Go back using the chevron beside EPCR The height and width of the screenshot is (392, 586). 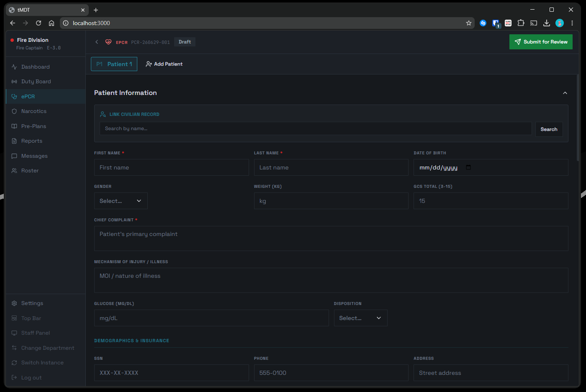[x=97, y=42]
